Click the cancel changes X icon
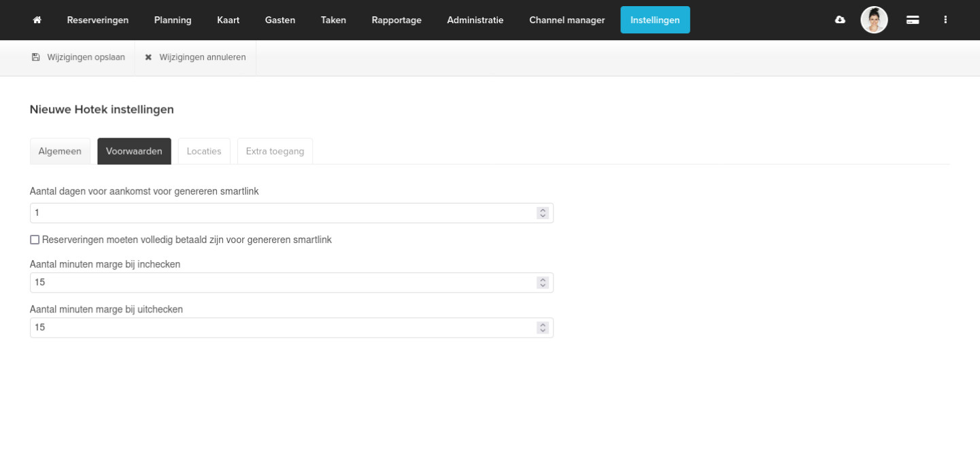Screen dimensions: 980x452 [x=148, y=58]
